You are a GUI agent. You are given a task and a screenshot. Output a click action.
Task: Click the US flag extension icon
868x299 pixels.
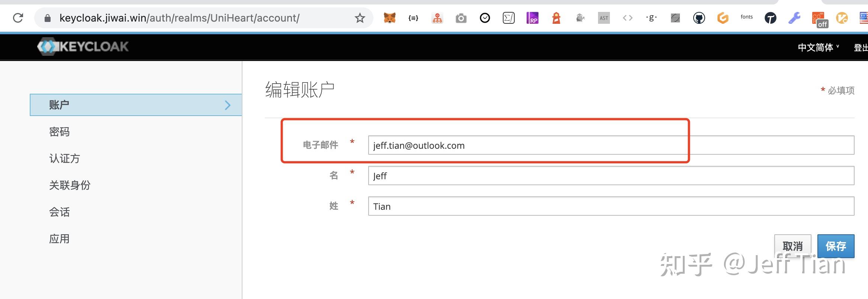pos(864,18)
